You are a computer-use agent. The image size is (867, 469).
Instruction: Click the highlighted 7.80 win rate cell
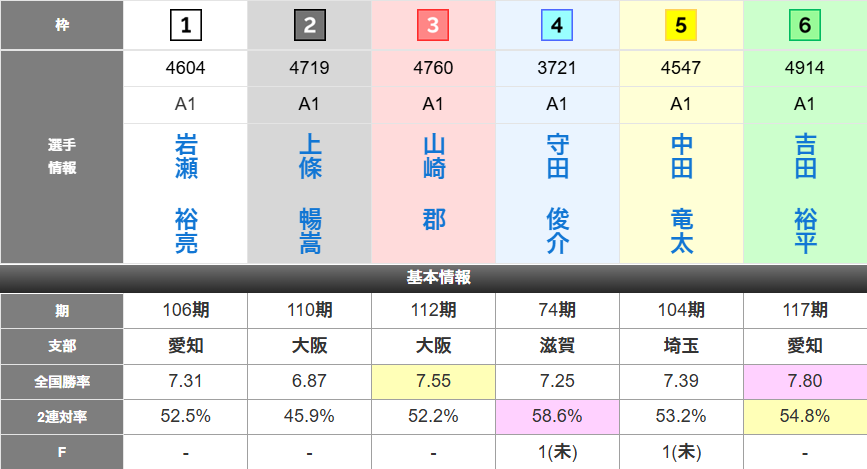[x=804, y=381]
